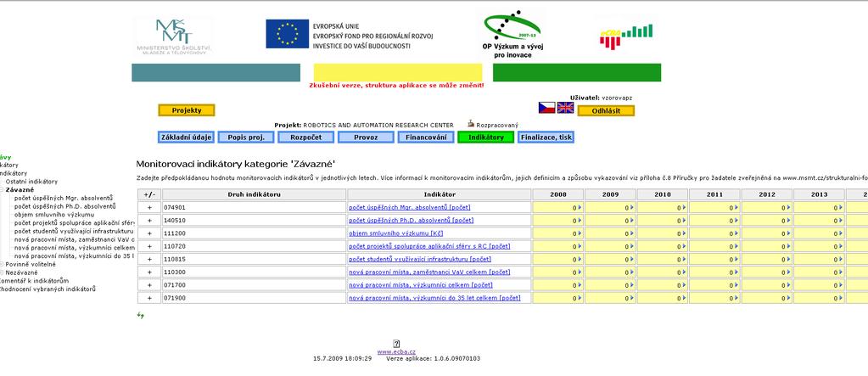This screenshot has width=868, height=376.
Task: Click the arrow icon in 2010 cell of row 111200
Action: pos(684,233)
